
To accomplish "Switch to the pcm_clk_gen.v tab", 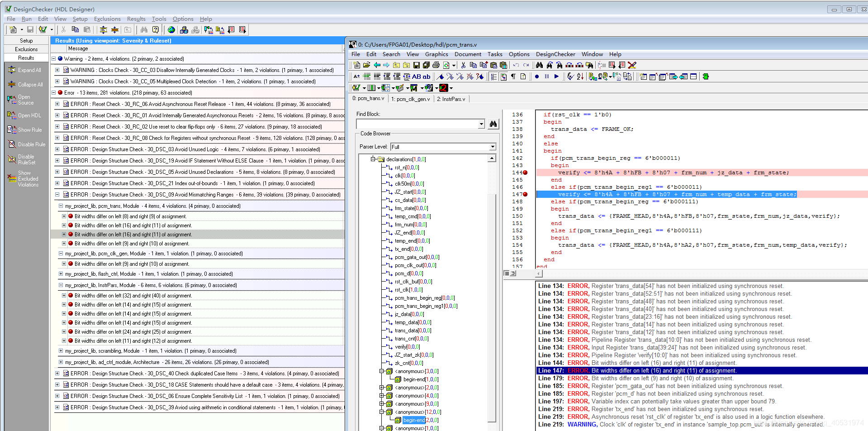I will click(410, 99).
